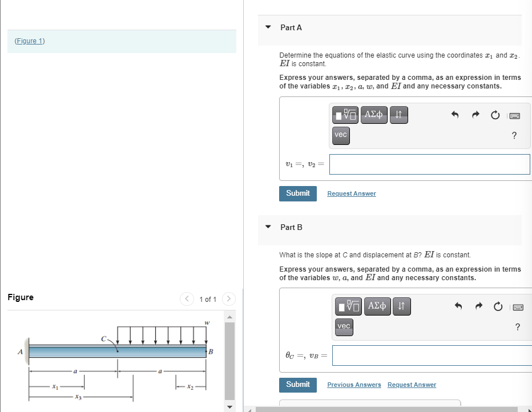Screen dimensions: 532x412
Task: Collapse the Part B section
Action: pyautogui.click(x=268, y=227)
